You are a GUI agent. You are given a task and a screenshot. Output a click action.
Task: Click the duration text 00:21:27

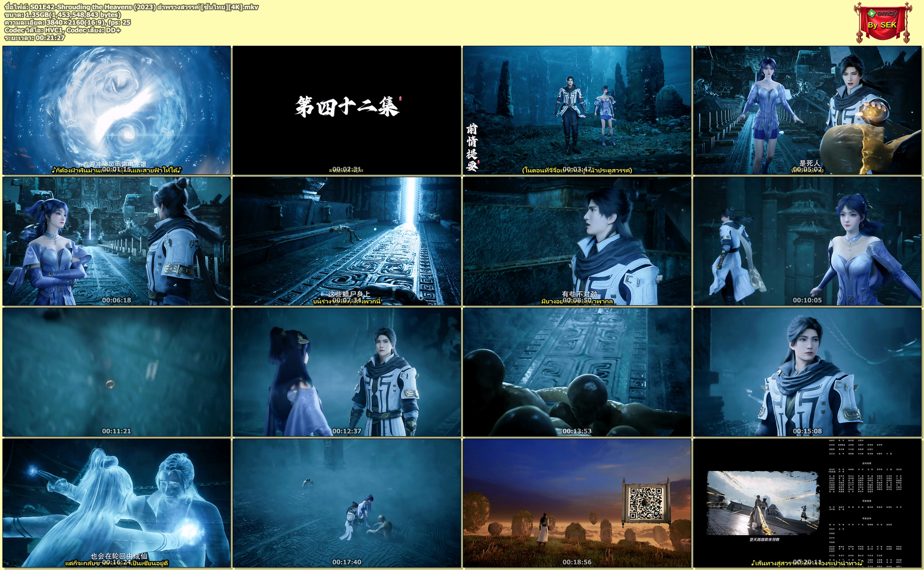point(50,38)
